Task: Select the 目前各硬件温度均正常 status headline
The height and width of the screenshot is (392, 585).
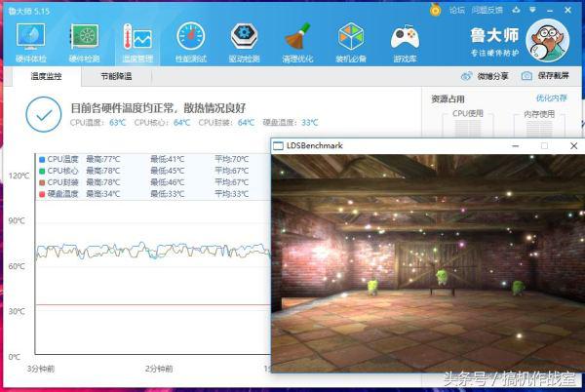Action: pyautogui.click(x=158, y=108)
